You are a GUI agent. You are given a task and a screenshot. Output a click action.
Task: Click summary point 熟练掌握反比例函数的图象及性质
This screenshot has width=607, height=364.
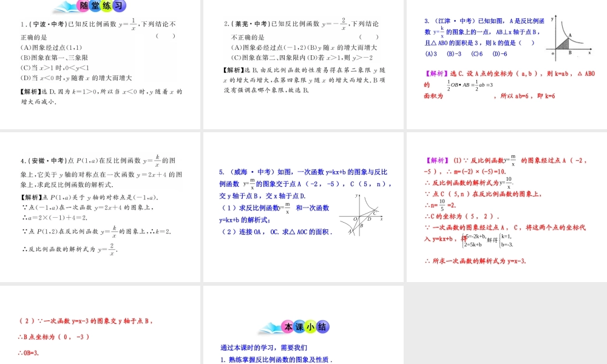(277, 360)
